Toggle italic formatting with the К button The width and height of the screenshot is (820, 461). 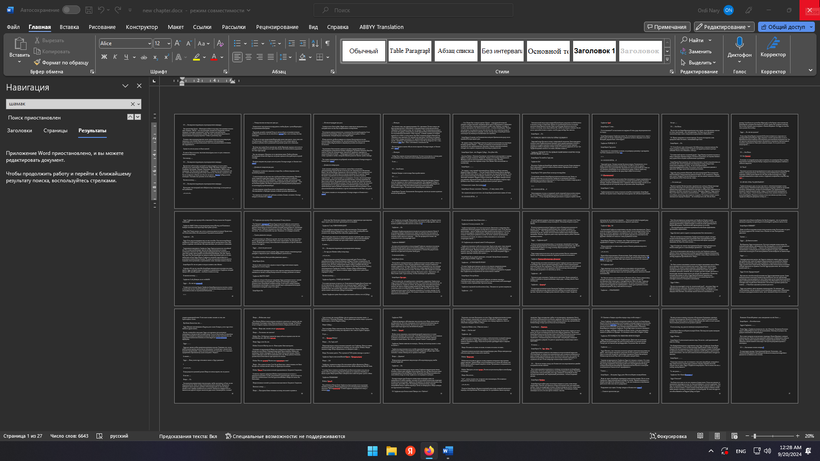(115, 57)
